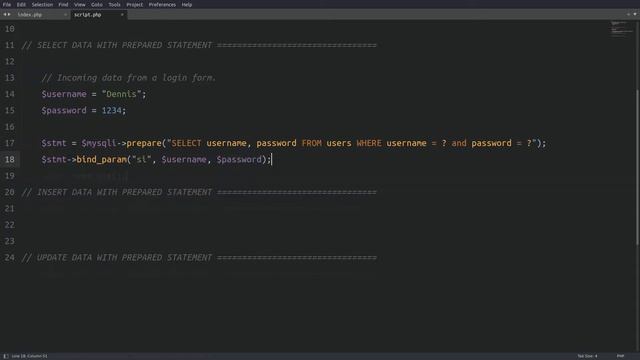Viewport: 640px width, 360px height.
Task: Select the script.php tab
Action: tap(87, 15)
